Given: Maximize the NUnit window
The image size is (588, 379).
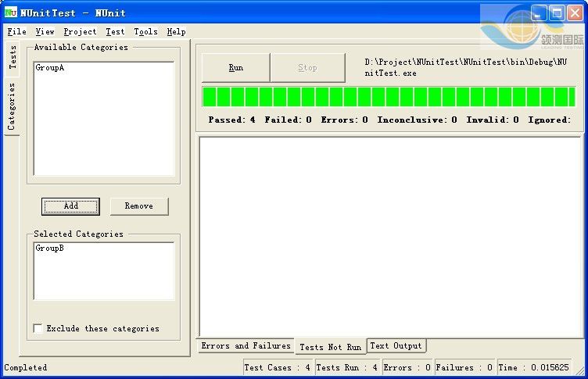Looking at the screenshot, I should pos(557,13).
